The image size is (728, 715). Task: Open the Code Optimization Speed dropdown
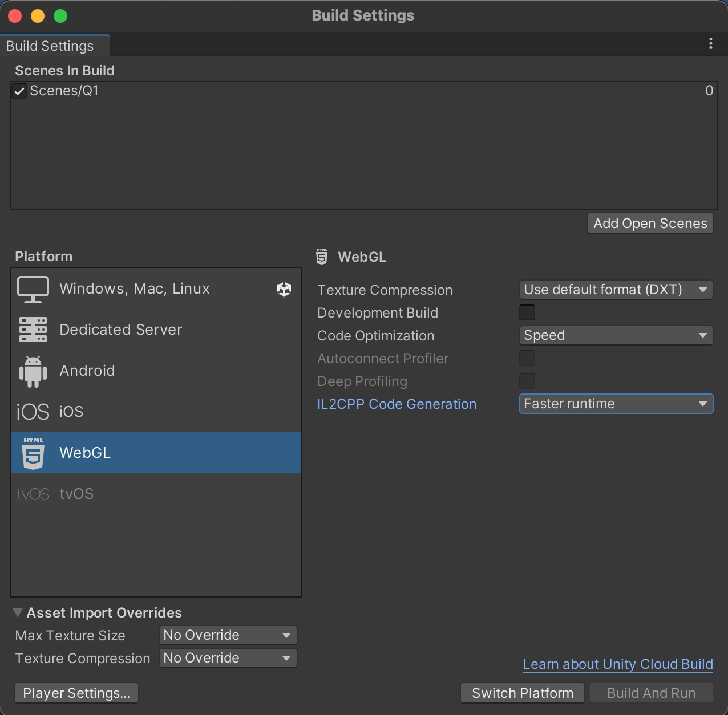tap(616, 335)
